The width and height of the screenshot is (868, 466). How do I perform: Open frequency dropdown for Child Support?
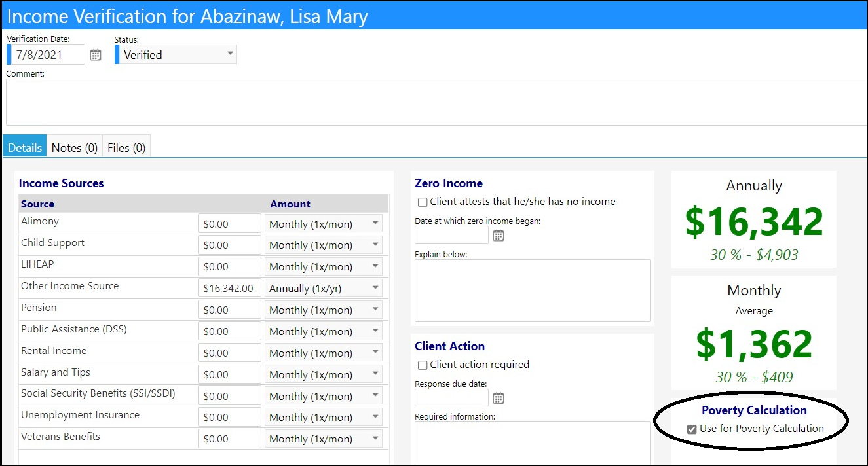click(x=325, y=245)
